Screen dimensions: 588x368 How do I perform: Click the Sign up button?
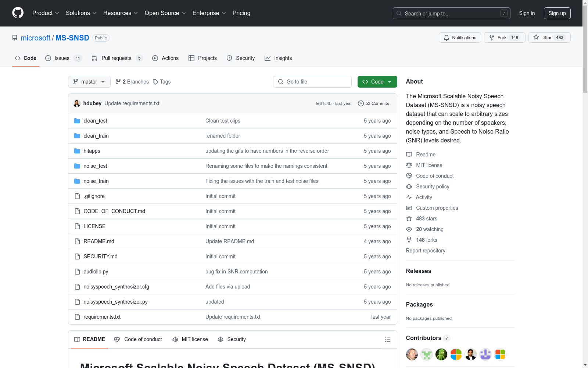[x=557, y=13]
